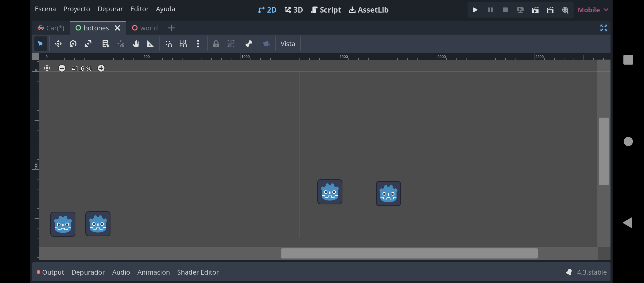
Task: Activate the Pan Mode hand tool
Action: [x=136, y=43]
